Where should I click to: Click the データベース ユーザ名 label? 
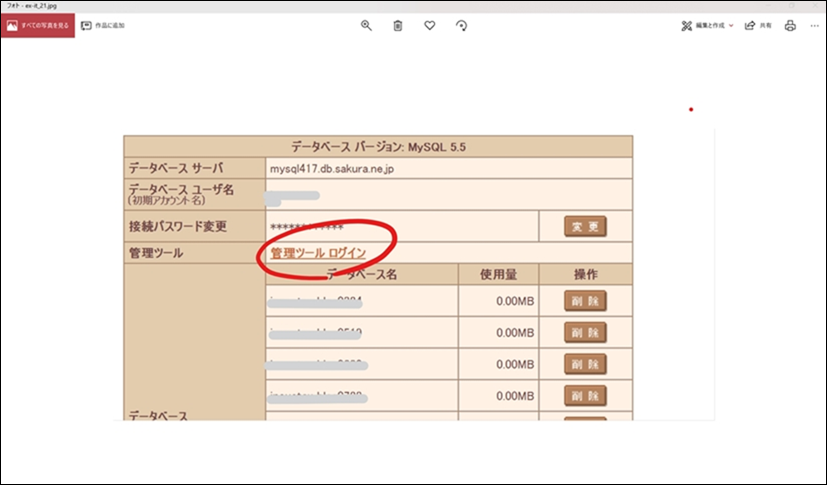(x=181, y=190)
